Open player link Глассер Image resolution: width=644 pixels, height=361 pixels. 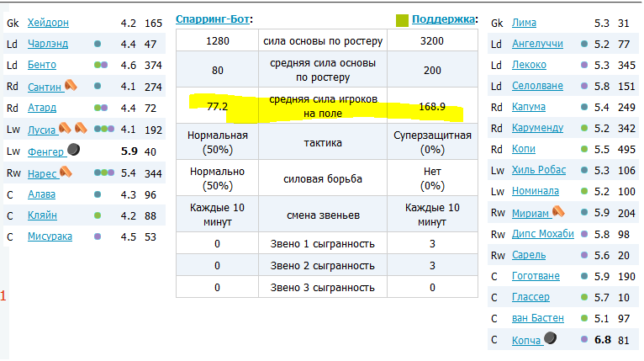(531, 297)
